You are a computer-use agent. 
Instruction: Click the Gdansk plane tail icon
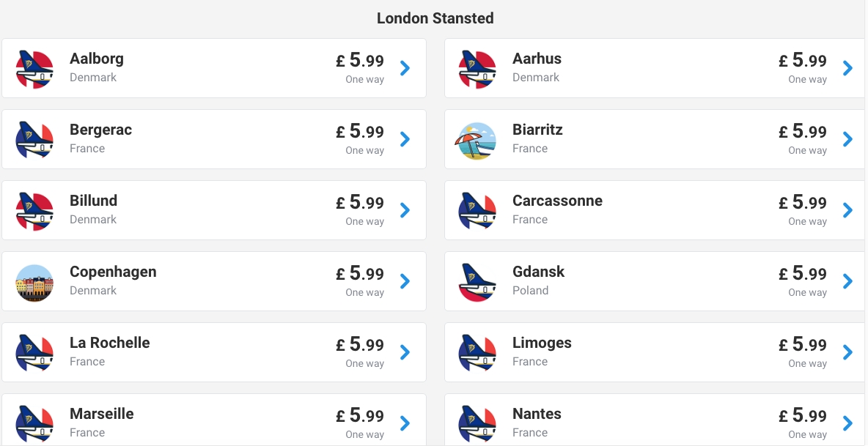(477, 283)
